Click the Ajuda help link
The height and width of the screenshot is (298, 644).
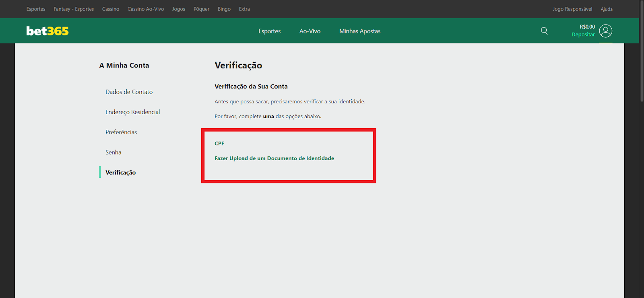click(607, 9)
